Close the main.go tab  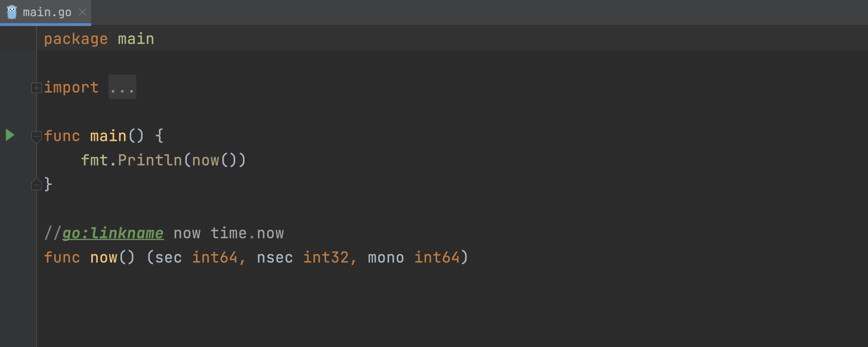pos(82,12)
